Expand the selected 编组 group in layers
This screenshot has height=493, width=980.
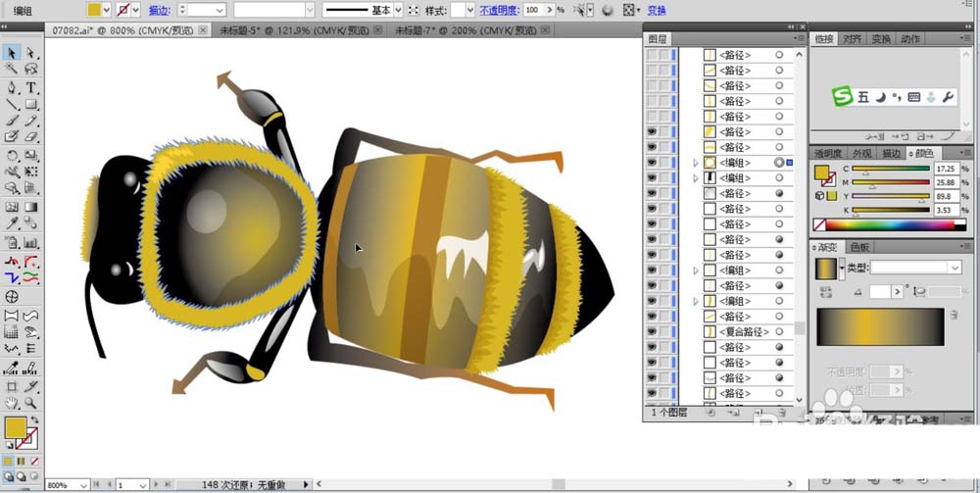click(696, 163)
